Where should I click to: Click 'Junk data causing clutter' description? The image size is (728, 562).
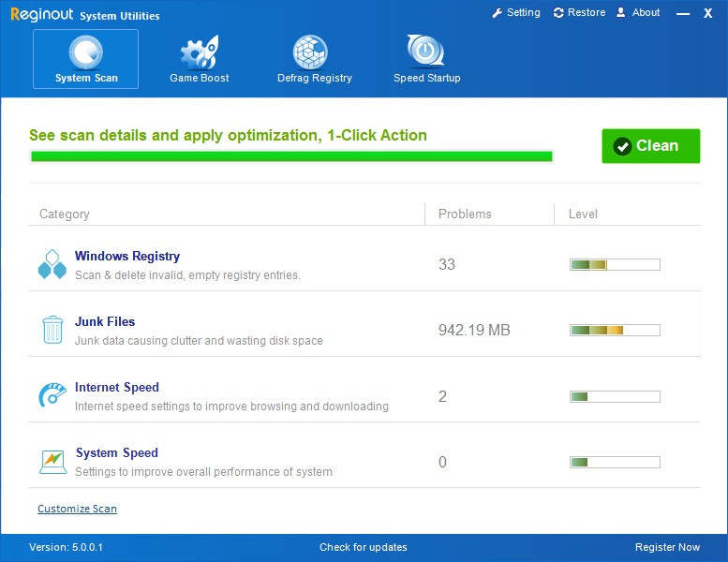tap(199, 341)
